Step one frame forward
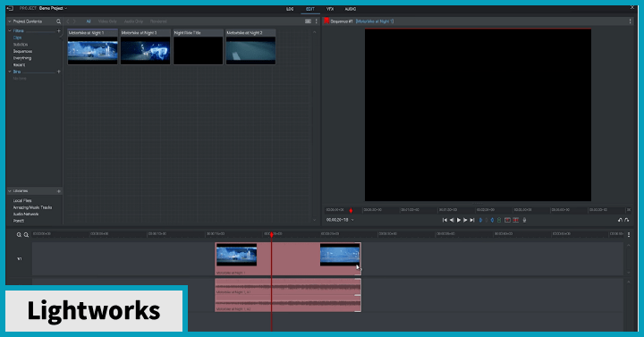The image size is (644, 337). coord(465,221)
